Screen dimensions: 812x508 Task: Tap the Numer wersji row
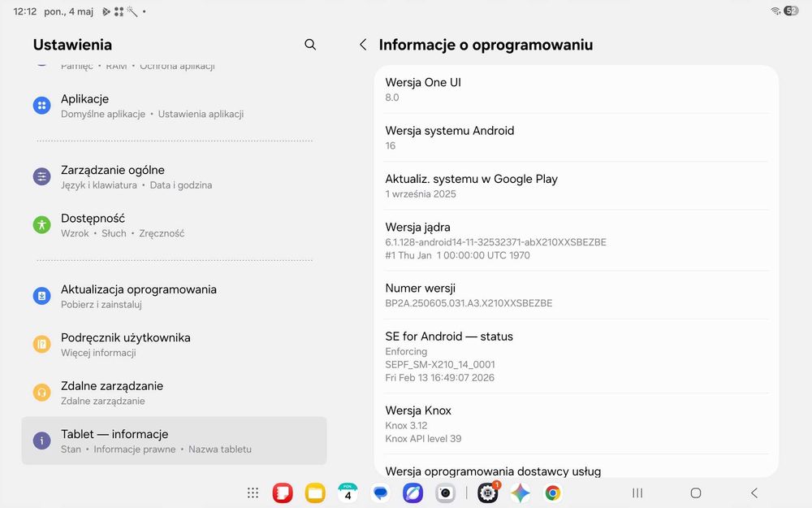(577, 295)
